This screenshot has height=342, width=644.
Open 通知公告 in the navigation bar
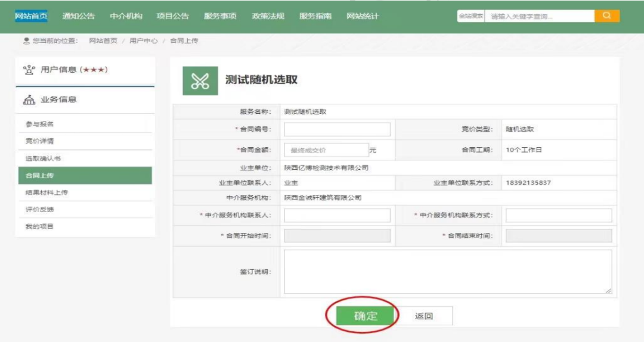click(79, 17)
